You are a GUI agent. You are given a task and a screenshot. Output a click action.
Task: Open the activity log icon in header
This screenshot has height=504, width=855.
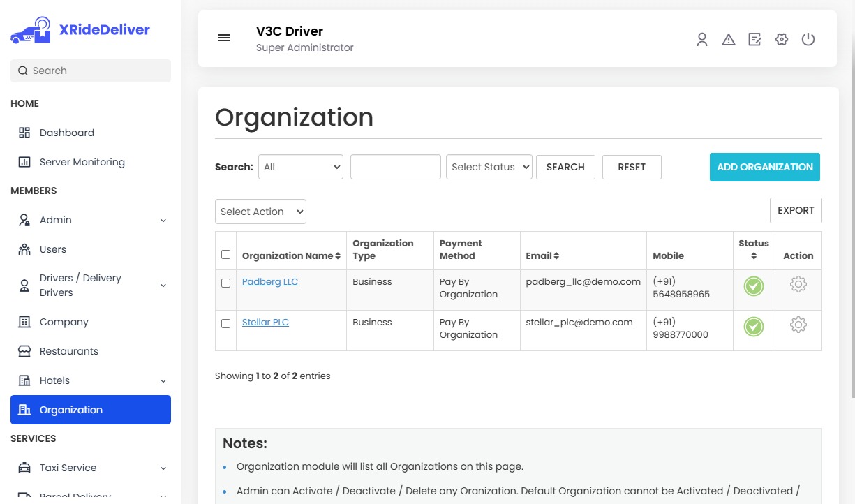754,40
